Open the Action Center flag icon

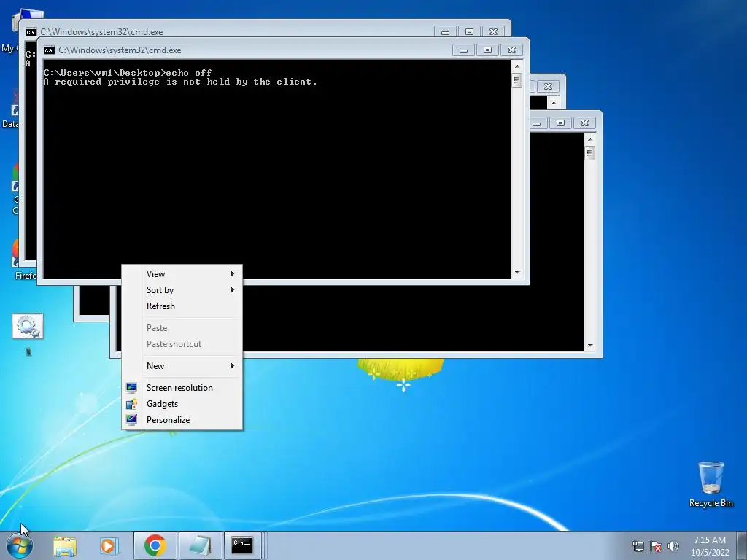656,546
